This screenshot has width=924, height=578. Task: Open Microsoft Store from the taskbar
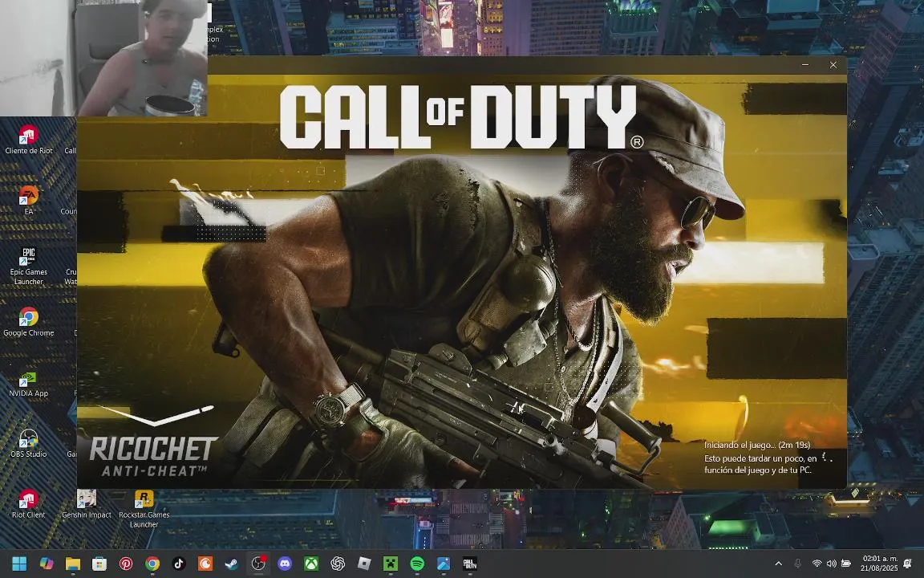point(99,564)
